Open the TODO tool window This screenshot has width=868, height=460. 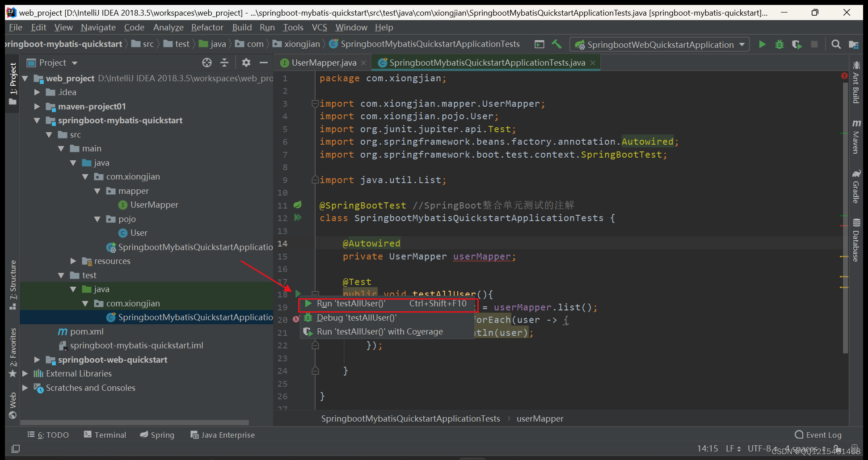coord(48,435)
